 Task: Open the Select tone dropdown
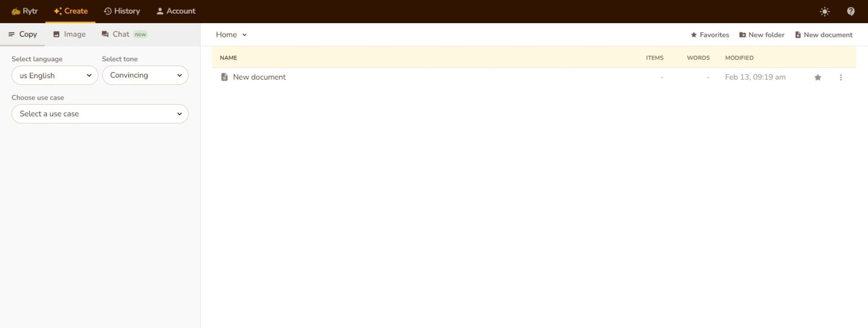(x=145, y=75)
